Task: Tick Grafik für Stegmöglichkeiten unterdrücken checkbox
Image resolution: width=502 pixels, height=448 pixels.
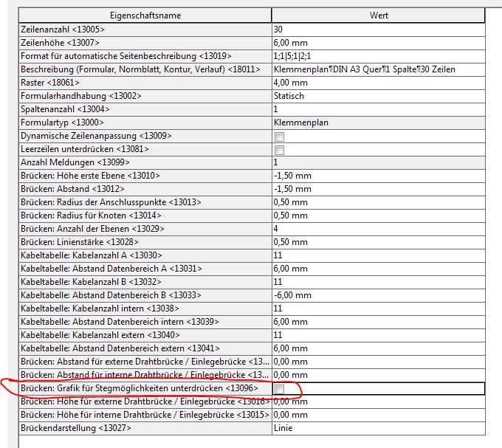Action: [279, 389]
